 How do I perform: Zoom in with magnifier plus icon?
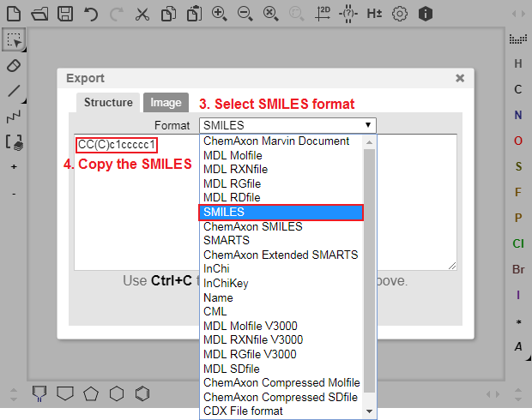(x=220, y=14)
